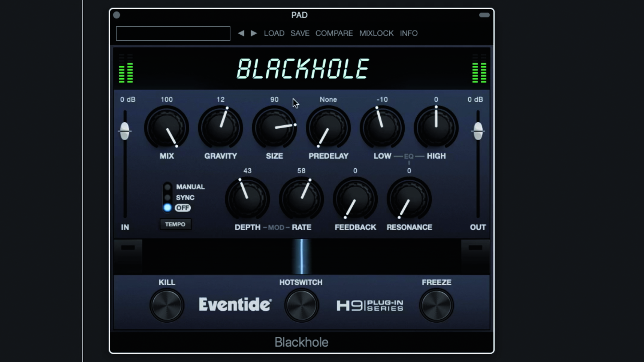The width and height of the screenshot is (644, 362).
Task: Click the mod RATE knob
Action: [x=301, y=199]
